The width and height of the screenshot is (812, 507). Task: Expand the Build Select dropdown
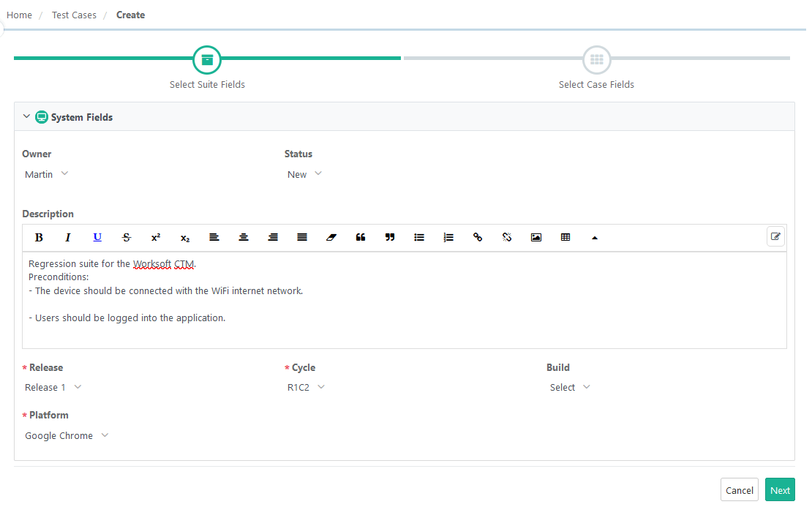point(569,388)
